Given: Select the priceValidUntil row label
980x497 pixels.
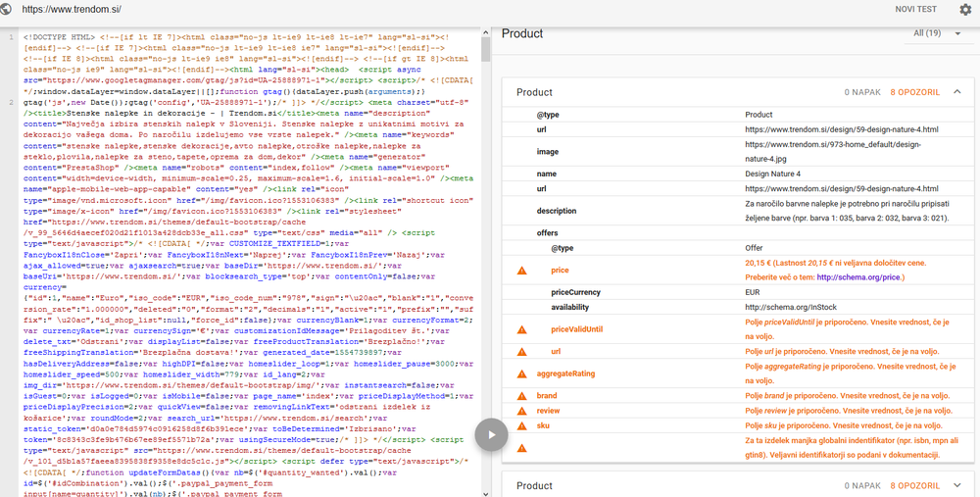Looking at the screenshot, I should pos(577,329).
